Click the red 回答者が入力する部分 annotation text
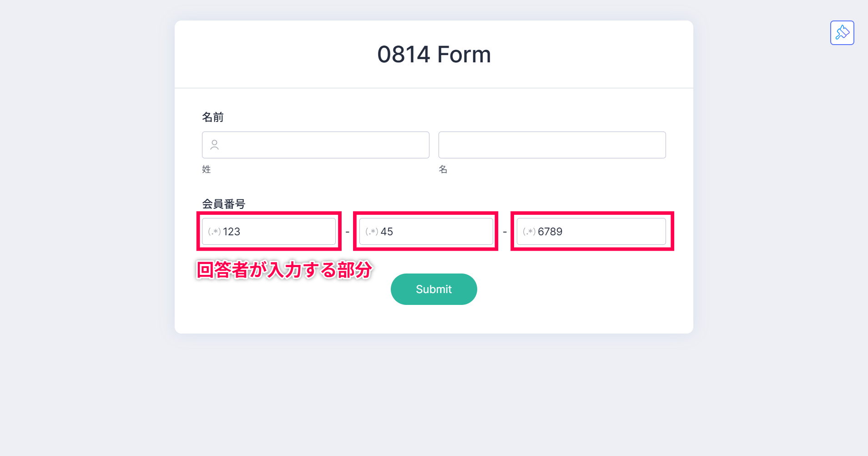Screen dimensions: 868x456 (284, 269)
